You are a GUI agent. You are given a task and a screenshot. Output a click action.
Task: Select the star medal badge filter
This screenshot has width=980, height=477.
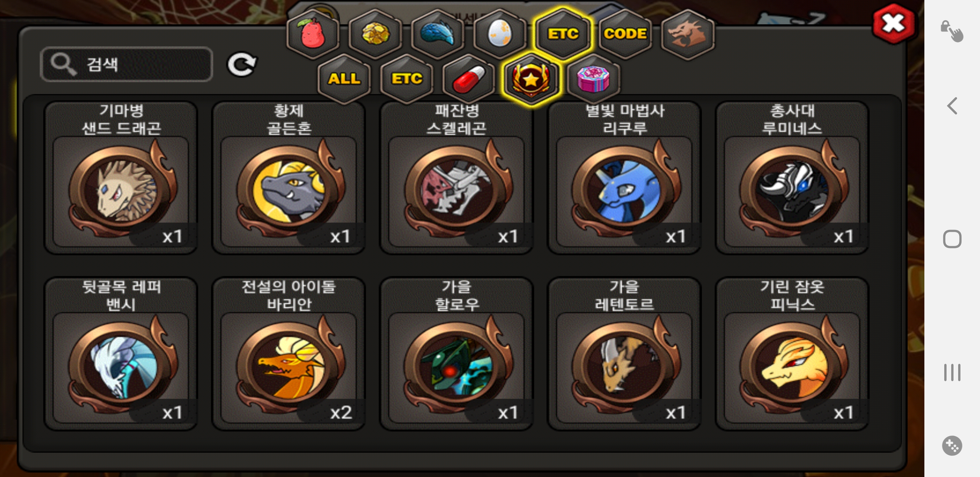click(x=531, y=79)
